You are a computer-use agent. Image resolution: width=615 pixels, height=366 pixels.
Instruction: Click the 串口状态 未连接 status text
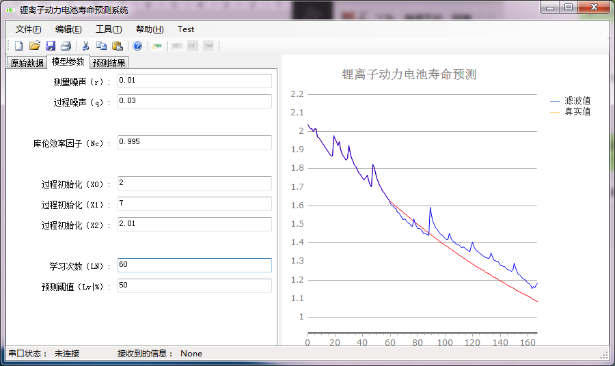point(44,353)
